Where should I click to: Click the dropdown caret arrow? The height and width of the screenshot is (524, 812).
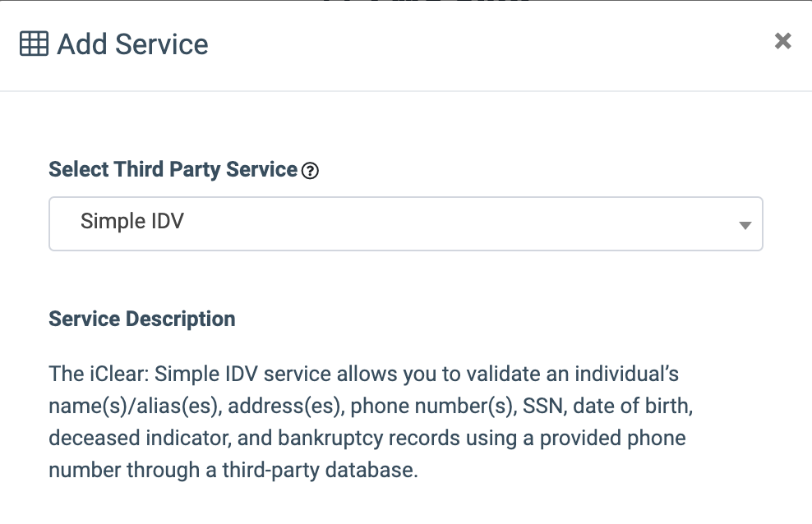tap(745, 224)
